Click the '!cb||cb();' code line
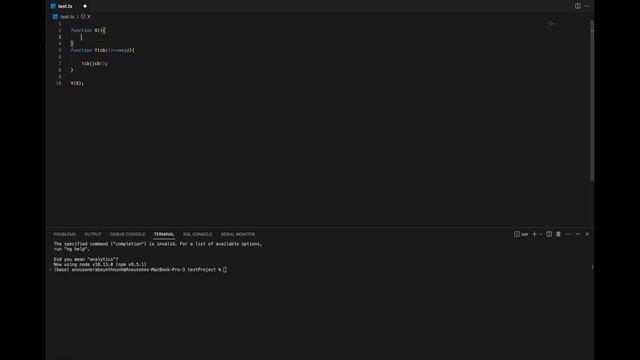Screen dimensions: 640x360 coord(94,63)
